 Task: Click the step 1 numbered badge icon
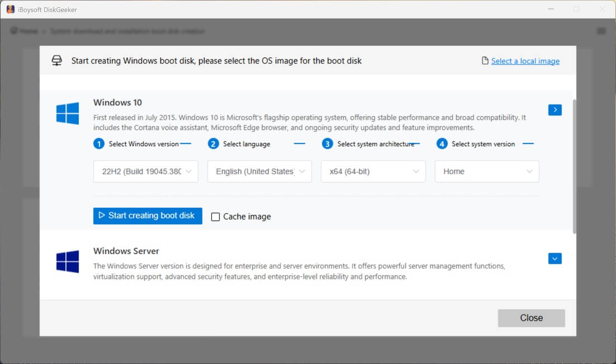click(x=99, y=143)
